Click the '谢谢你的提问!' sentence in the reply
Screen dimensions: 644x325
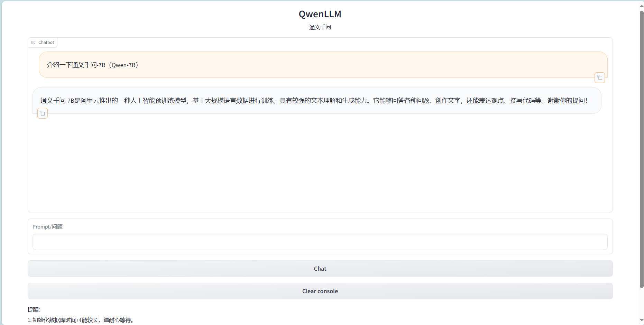pyautogui.click(x=567, y=101)
